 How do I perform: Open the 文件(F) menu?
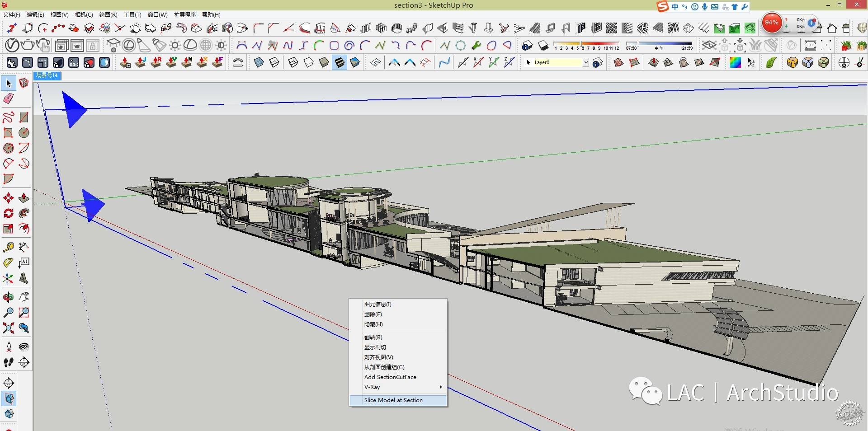coord(12,14)
